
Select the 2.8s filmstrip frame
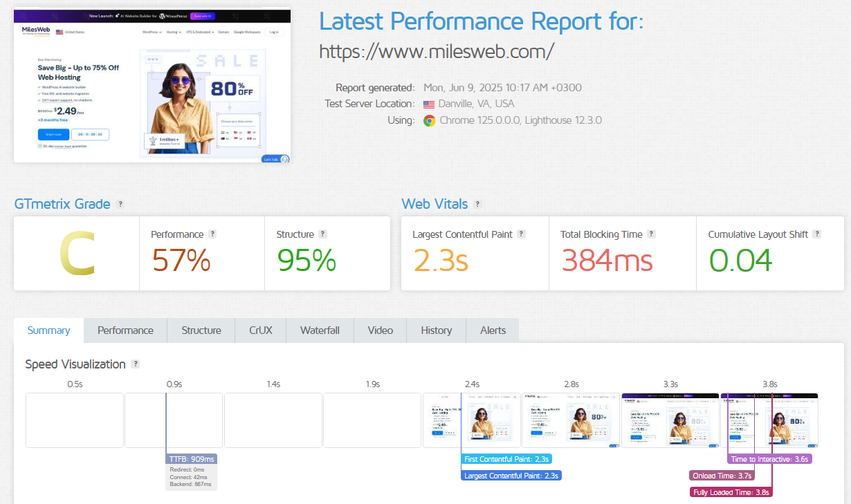[x=571, y=420]
